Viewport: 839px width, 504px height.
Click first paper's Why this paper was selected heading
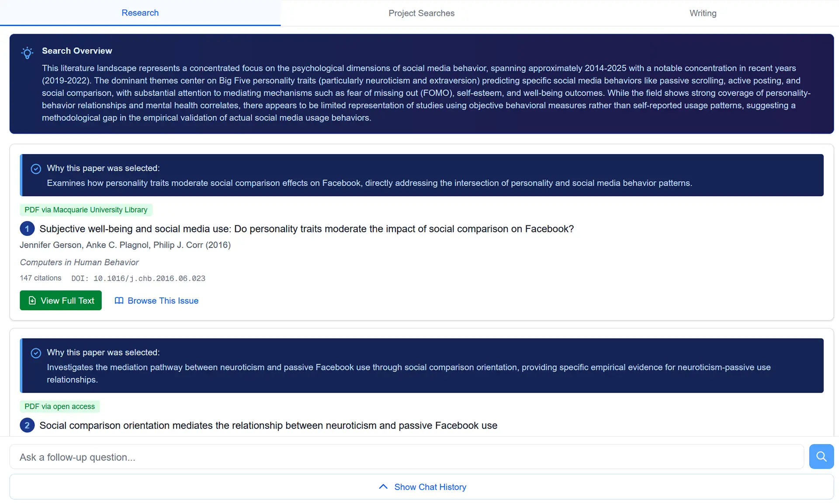pos(103,168)
